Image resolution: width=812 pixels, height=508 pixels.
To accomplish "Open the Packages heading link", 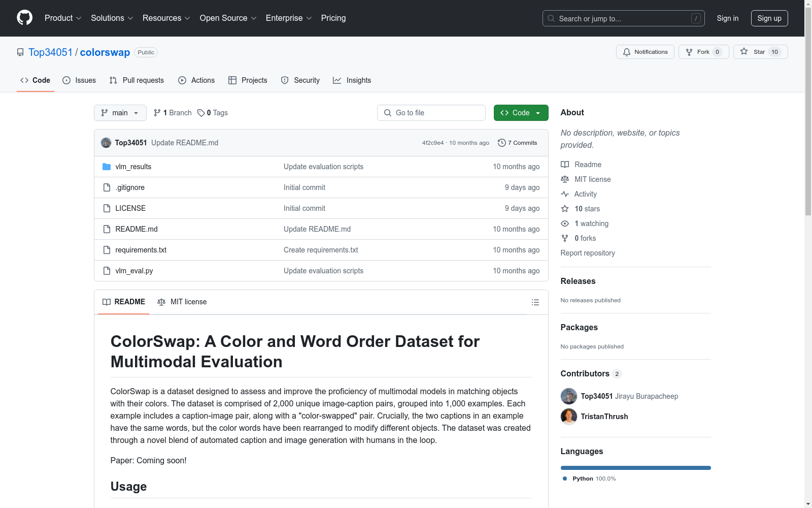I will (x=579, y=327).
